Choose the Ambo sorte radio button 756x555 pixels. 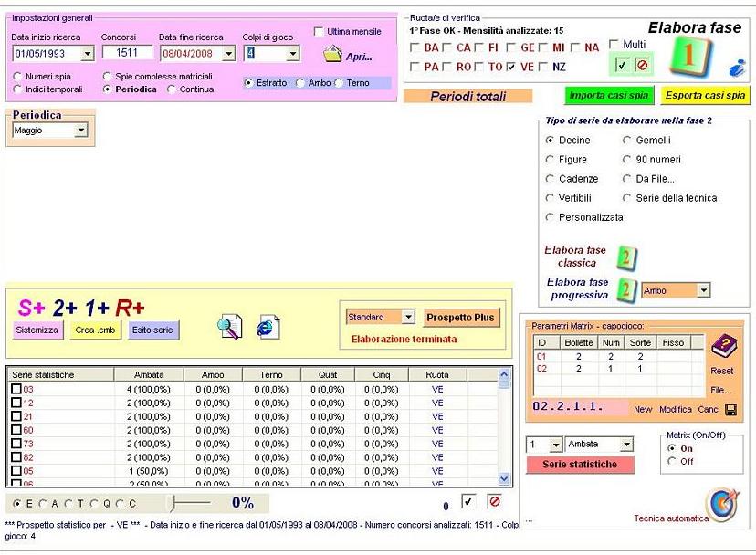pyautogui.click(x=299, y=83)
